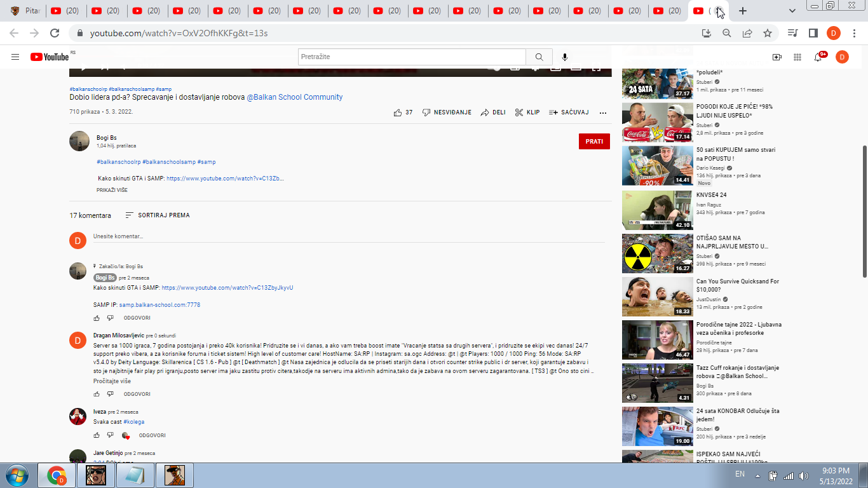868x488 pixels.
Task: Open the Create video camera icon
Action: point(776,57)
